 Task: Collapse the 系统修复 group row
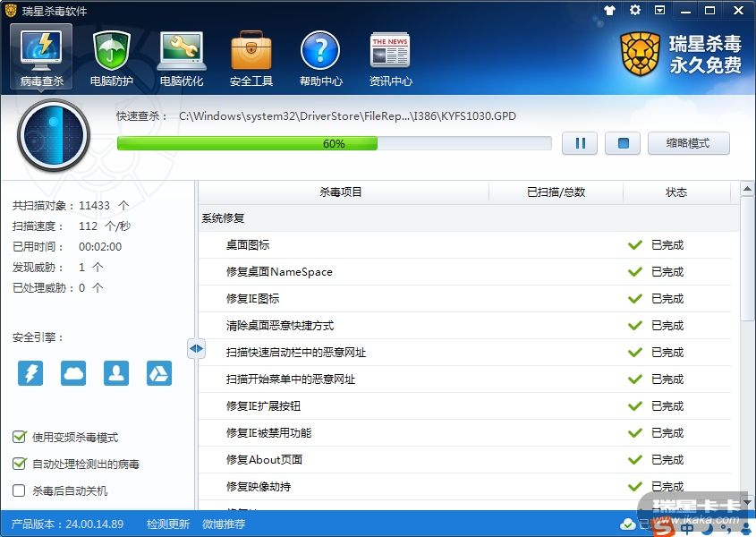[x=469, y=218]
